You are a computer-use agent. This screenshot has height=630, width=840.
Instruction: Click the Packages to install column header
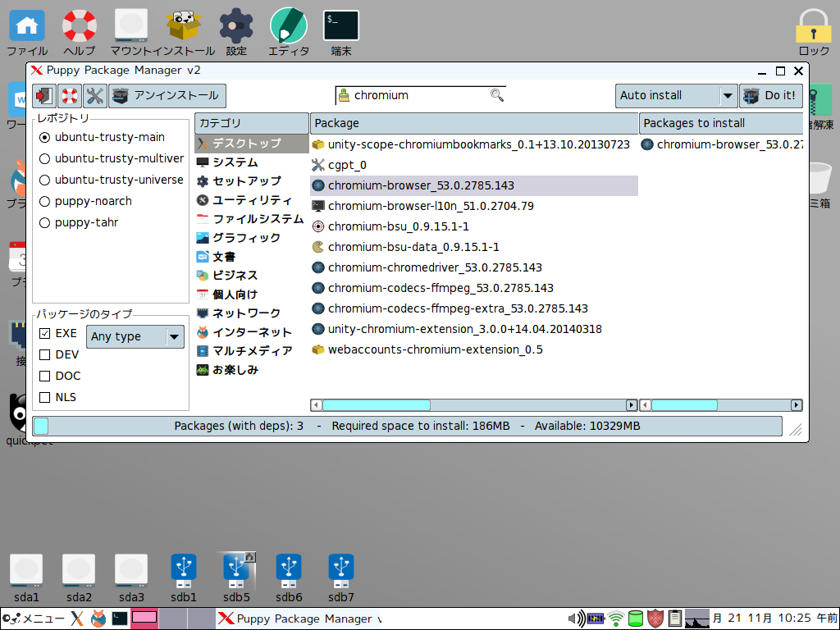coord(721,123)
